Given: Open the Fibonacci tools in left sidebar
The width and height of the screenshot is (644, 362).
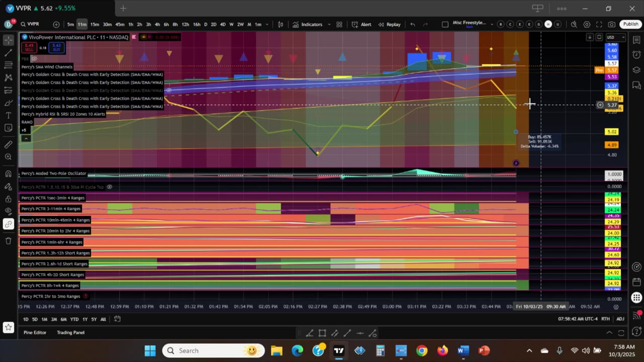Looking at the screenshot, I should coord(8,65).
